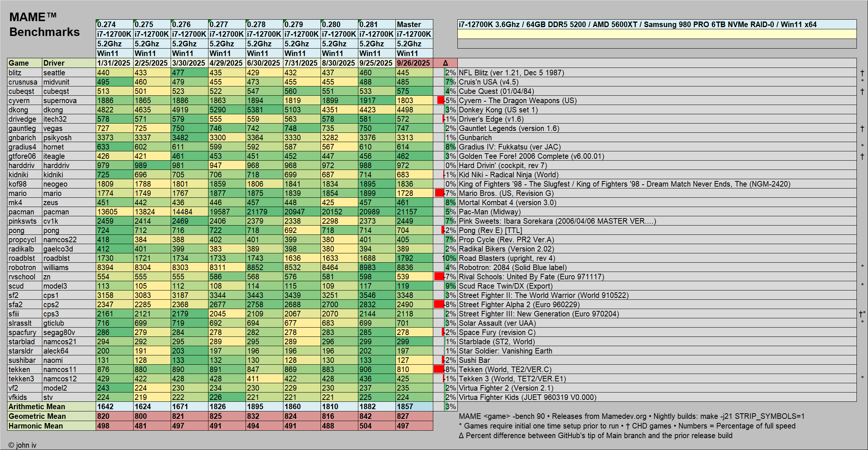Click Geometric Mean value 842
868x450 pixels.
point(377,416)
